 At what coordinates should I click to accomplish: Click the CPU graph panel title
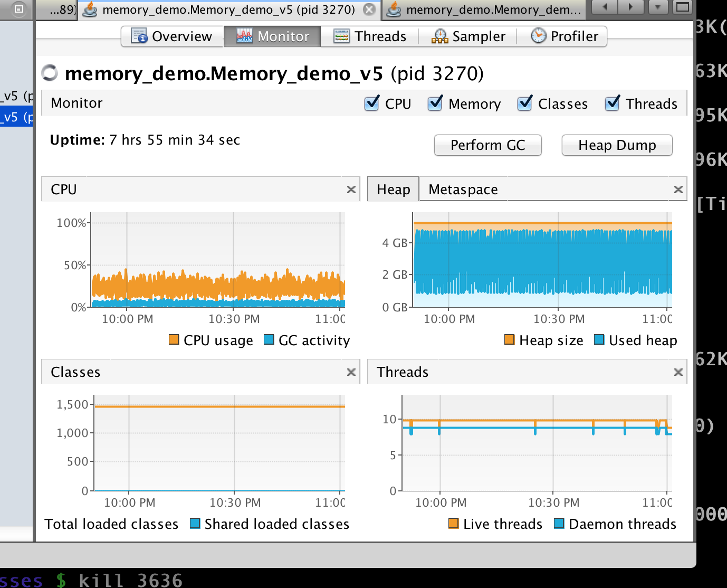point(64,189)
